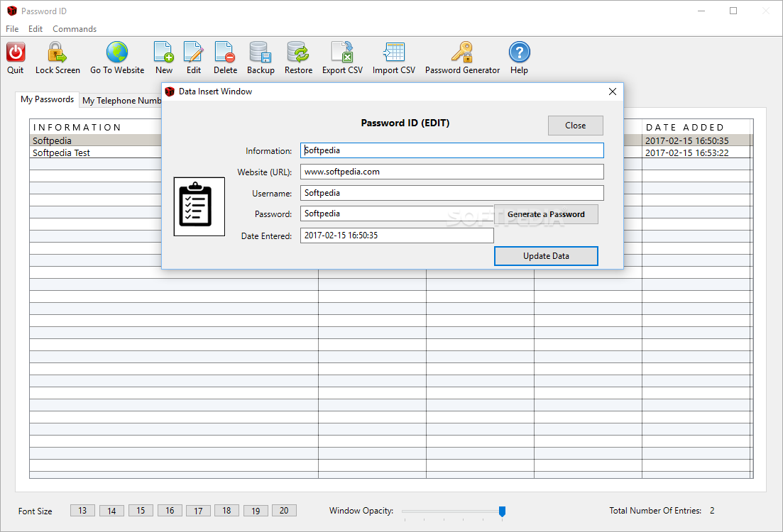Set font size to 17

click(198, 511)
